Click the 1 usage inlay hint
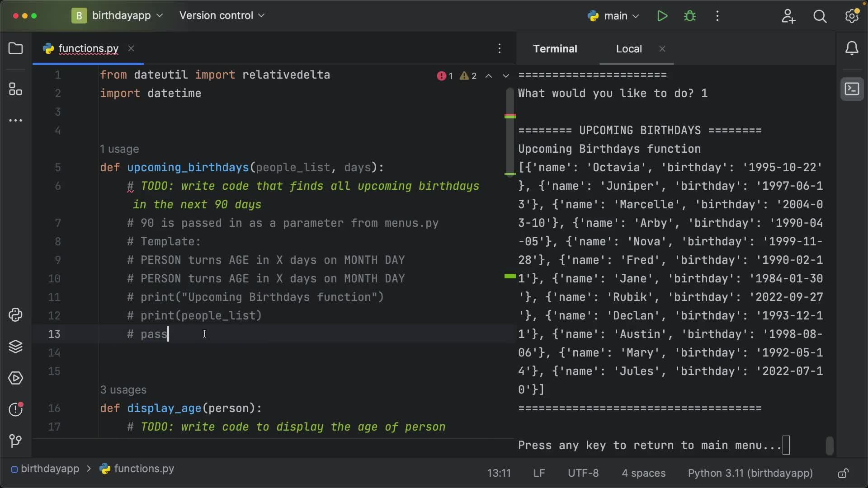Image resolution: width=868 pixels, height=488 pixels. 119,149
